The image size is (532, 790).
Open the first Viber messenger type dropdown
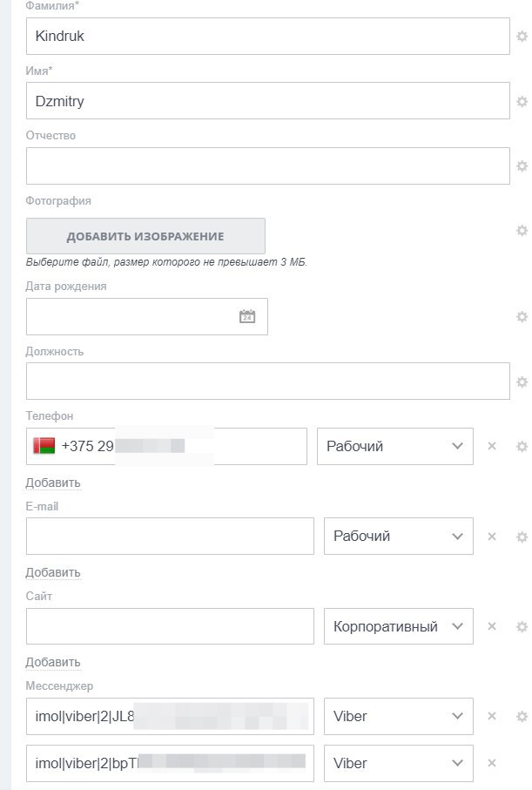399,716
